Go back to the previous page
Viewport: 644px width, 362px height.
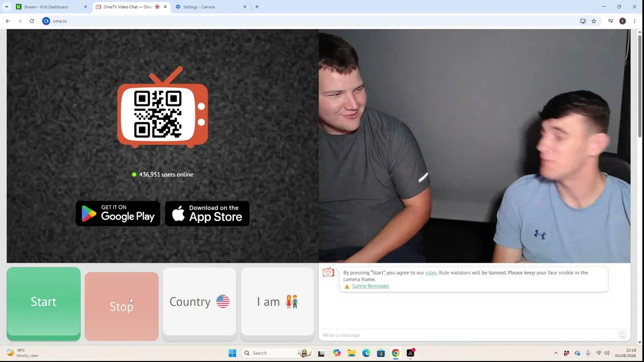click(x=8, y=21)
